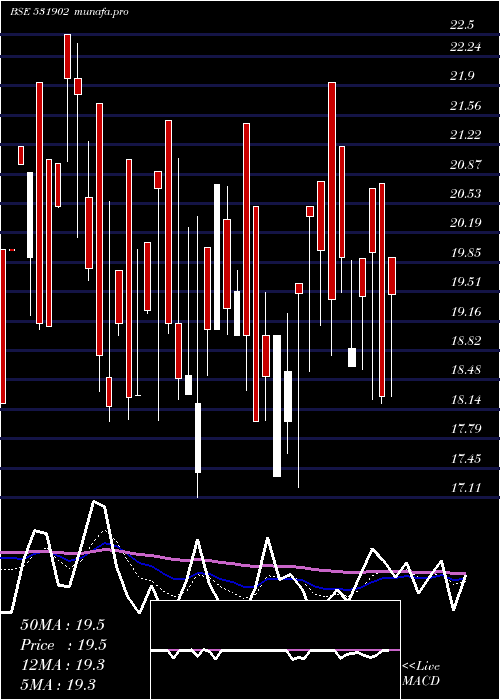
Task: Click the '50MA : 19.5' reading
Action: point(62,625)
